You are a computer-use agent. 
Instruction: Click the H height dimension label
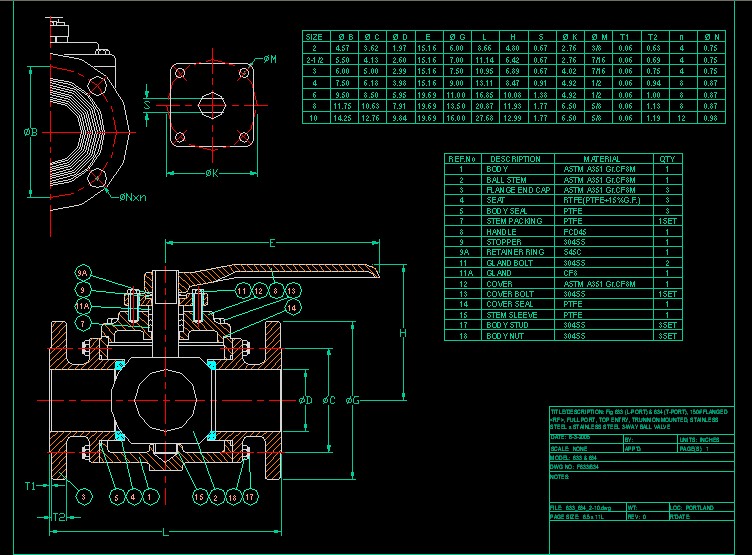click(x=403, y=333)
